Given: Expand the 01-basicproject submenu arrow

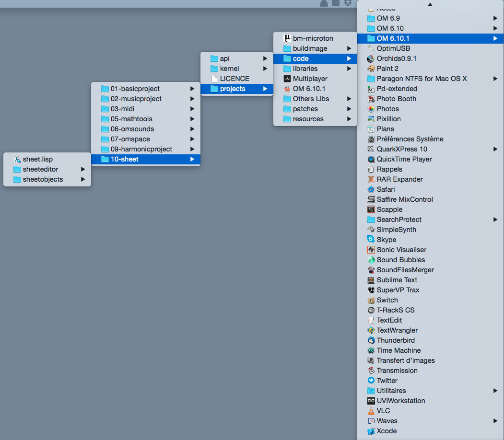Looking at the screenshot, I should pyautogui.click(x=192, y=89).
